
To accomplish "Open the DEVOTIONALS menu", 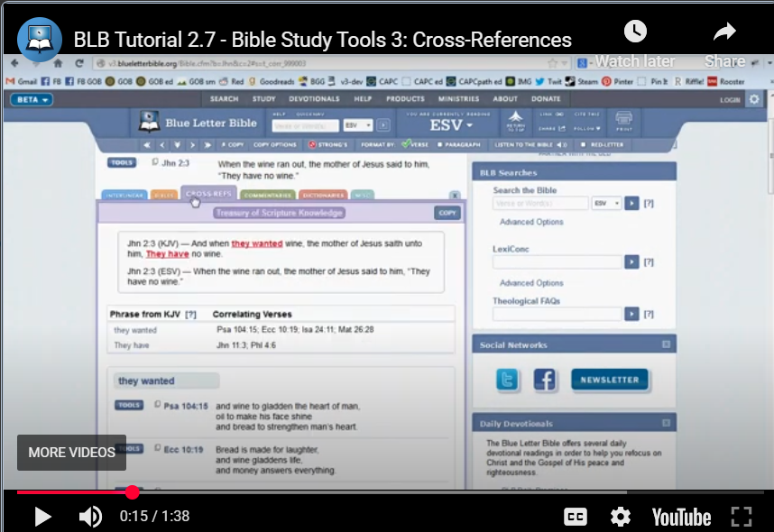I will coord(315,98).
